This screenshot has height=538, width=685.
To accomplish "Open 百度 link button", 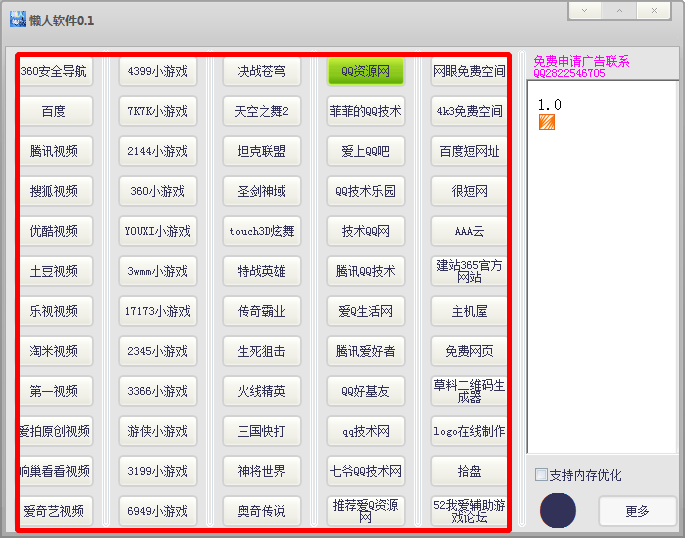I will tap(56, 111).
